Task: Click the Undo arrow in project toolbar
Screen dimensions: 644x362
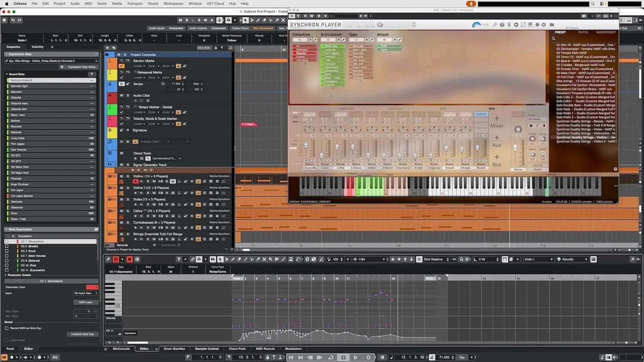Action: (x=13, y=20)
